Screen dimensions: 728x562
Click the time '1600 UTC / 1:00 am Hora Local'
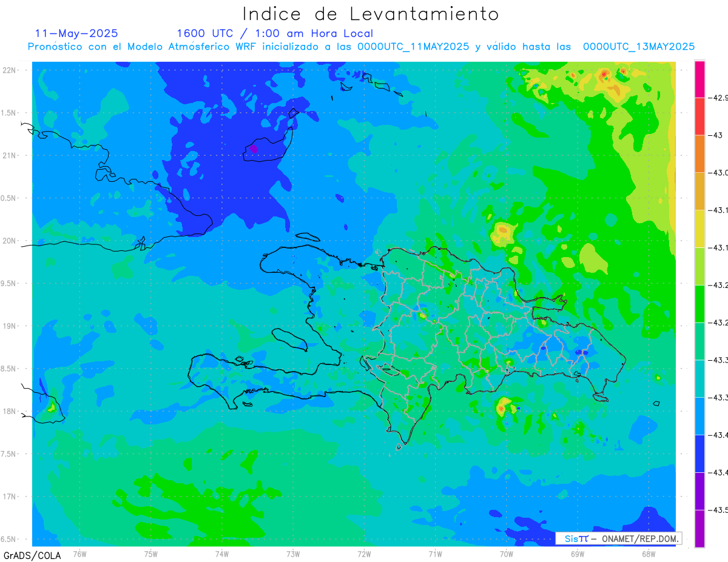275,33
